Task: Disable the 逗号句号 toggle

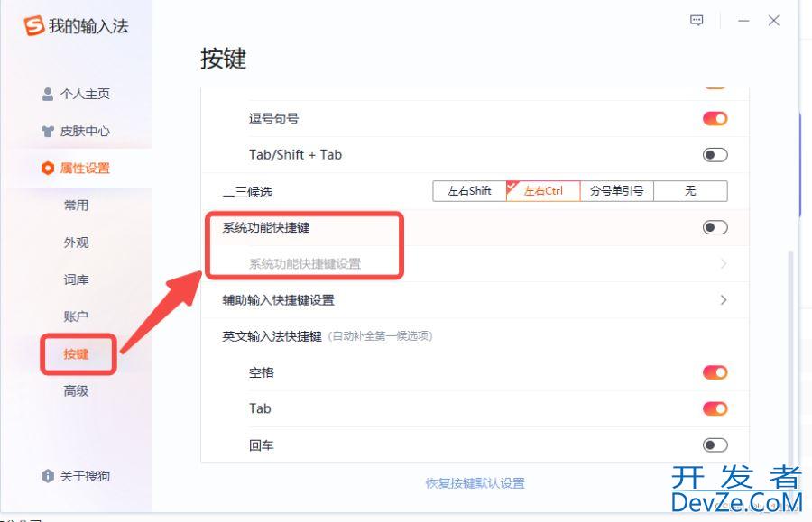Action: (x=715, y=119)
